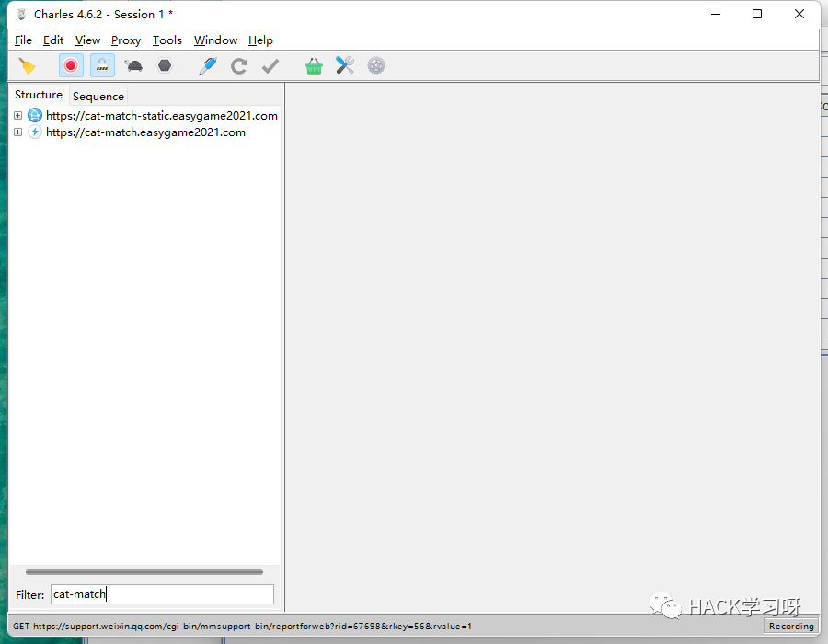This screenshot has height=644, width=828.
Task: Click the GET support.weixin.qq.com status text
Action: click(242, 626)
